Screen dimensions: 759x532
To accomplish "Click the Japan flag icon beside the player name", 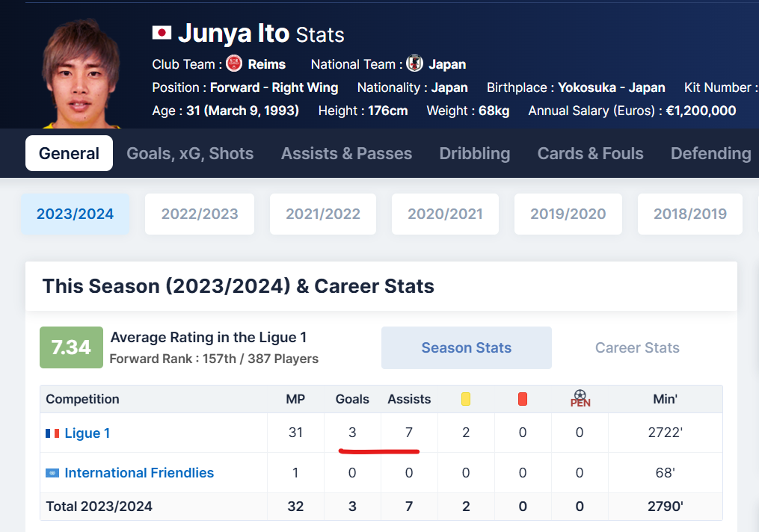I will pos(162,33).
